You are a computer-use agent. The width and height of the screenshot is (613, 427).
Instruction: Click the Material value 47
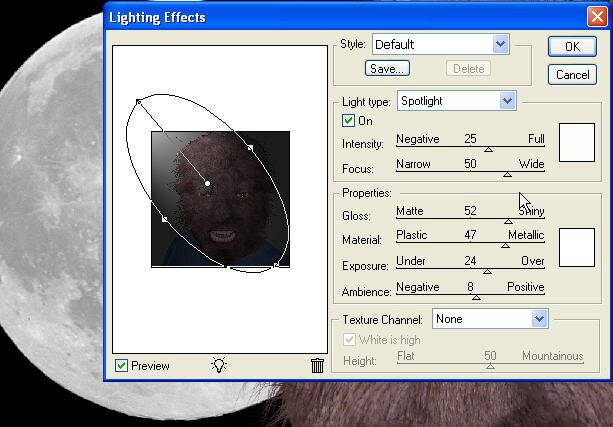pos(470,235)
